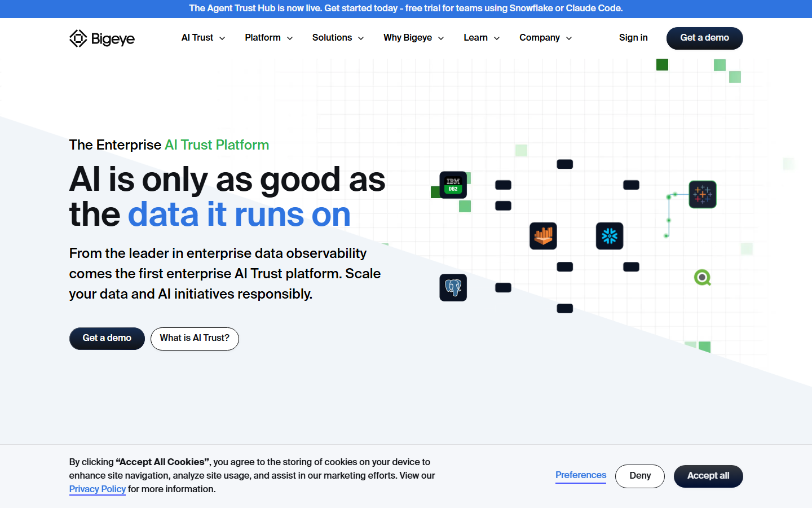The image size is (812, 508).
Task: Click the Tableau integration icon
Action: tap(703, 195)
